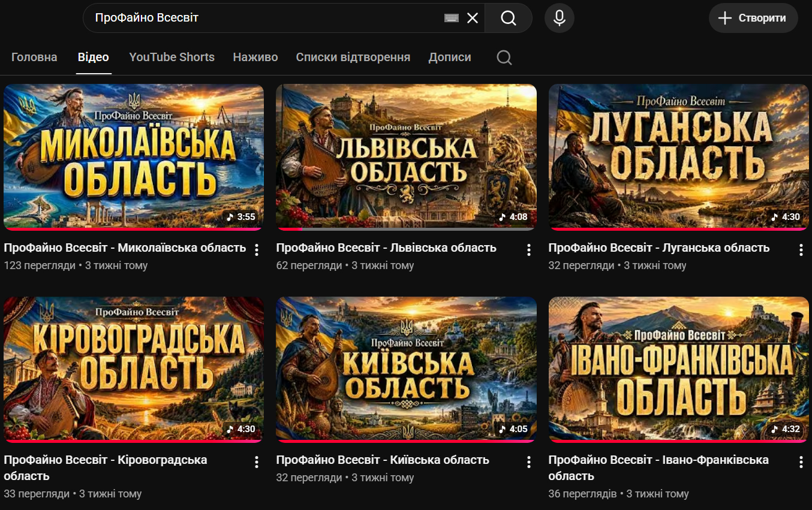Click '32 перегляди' text under Київська область
This screenshot has width=812, height=510.
[x=309, y=478]
